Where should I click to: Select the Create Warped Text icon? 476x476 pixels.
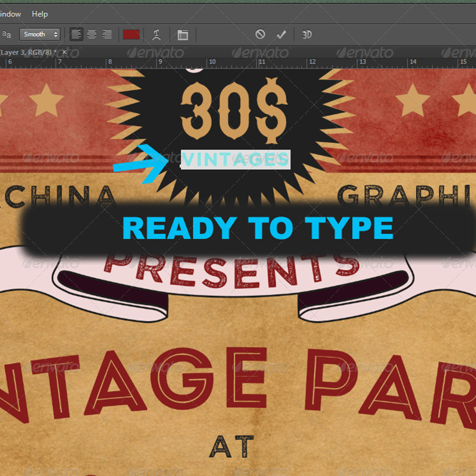coord(157,34)
